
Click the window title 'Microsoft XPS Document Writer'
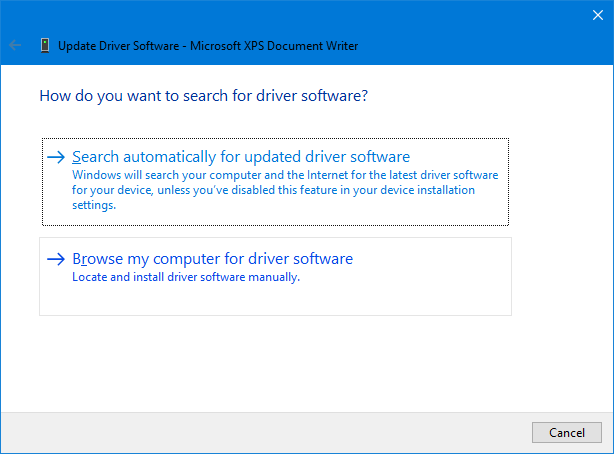click(274, 46)
